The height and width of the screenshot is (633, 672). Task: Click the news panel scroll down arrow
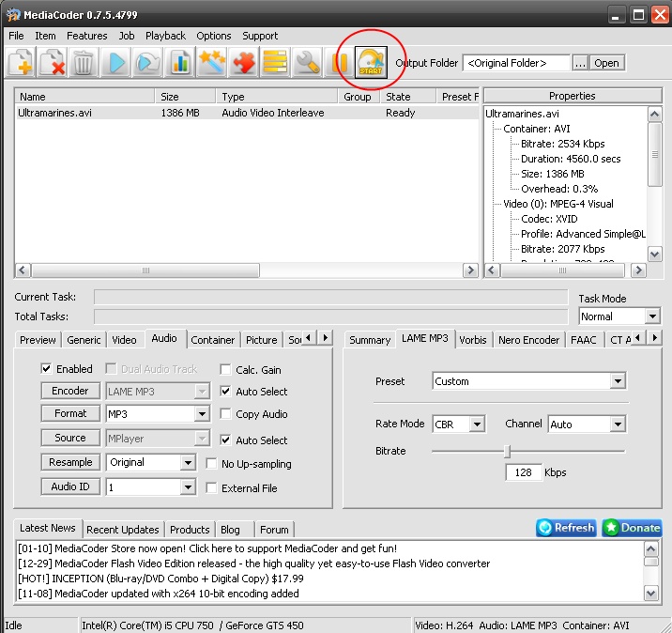[651, 594]
